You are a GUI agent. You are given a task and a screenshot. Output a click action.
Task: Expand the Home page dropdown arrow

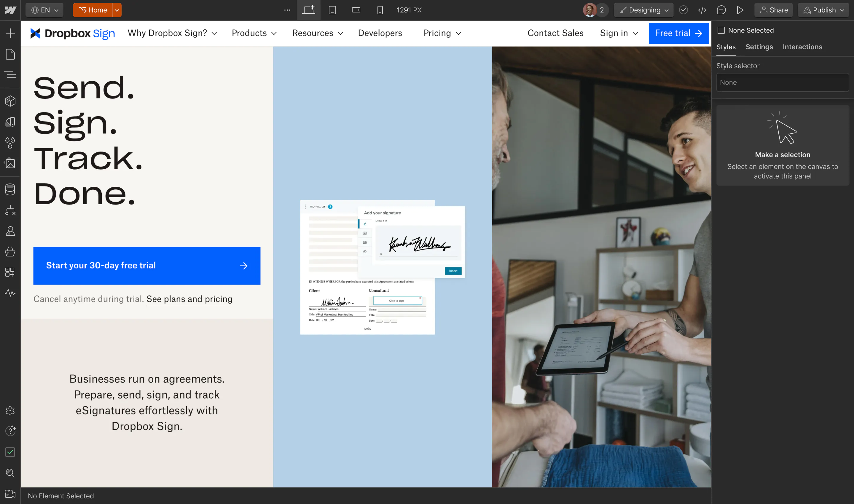tap(117, 10)
